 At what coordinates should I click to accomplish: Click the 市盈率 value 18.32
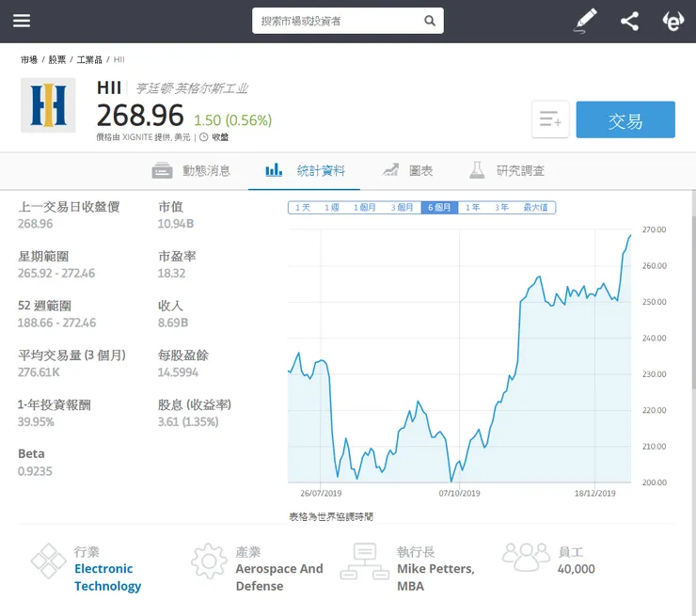[x=171, y=274]
